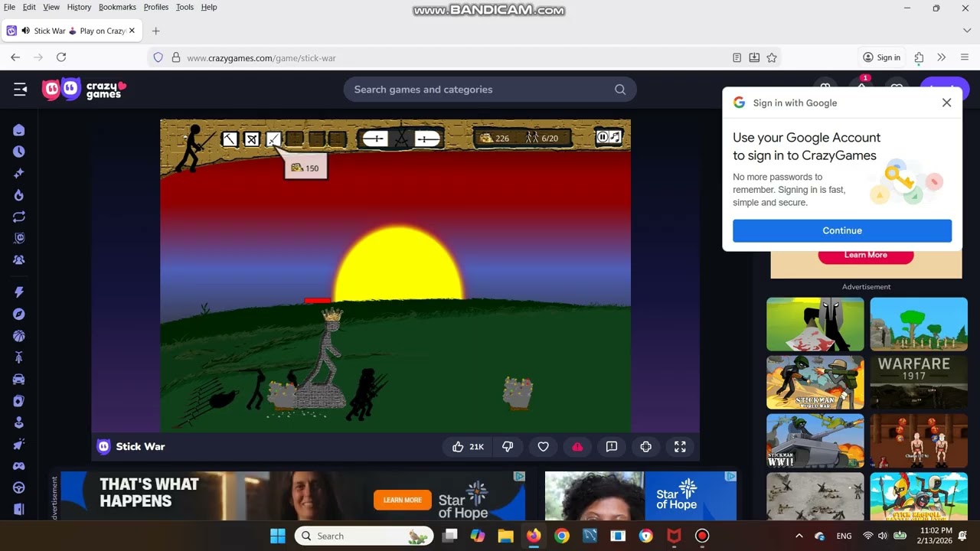Screen dimensions: 980x551
Task: Open the game controls info icon
Action: coord(646,447)
